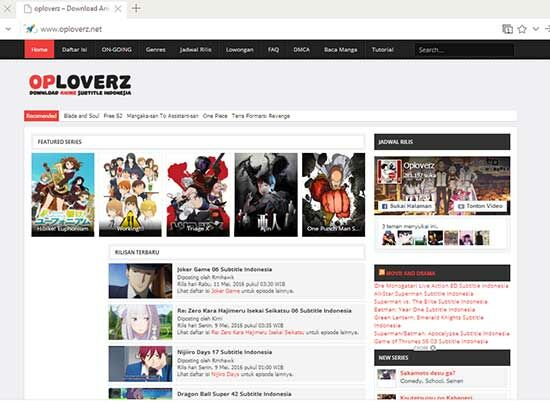The width and height of the screenshot is (550, 403).
Task: Open Re: Zero Kara Hajimeru 06 post title
Action: [264, 311]
